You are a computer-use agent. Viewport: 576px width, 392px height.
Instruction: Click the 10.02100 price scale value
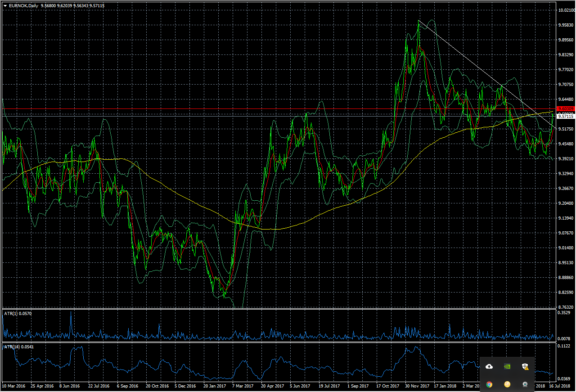(x=566, y=10)
